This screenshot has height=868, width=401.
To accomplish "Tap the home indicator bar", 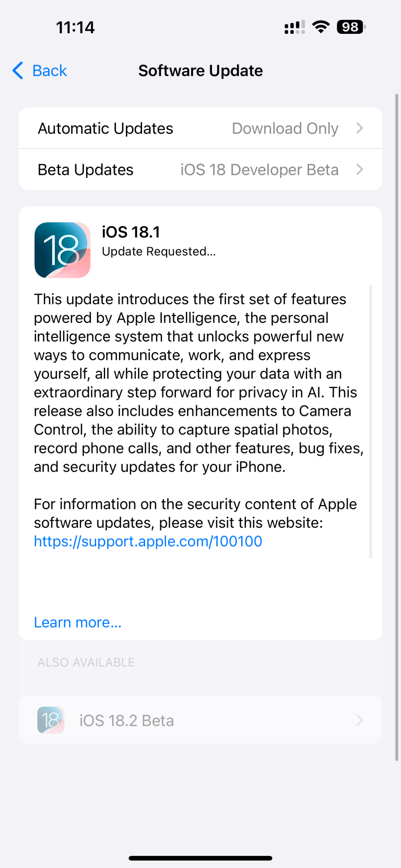I will [x=200, y=858].
